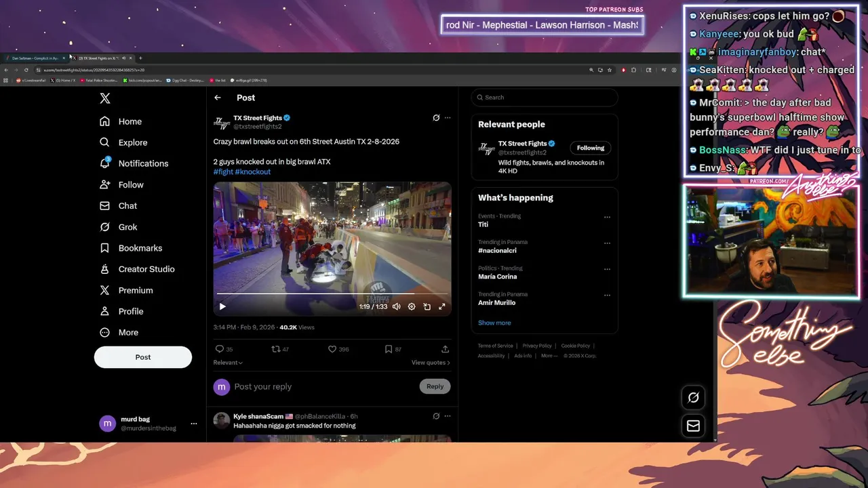The height and width of the screenshot is (488, 868).
Task: Open the X logo home link
Action: (x=105, y=98)
